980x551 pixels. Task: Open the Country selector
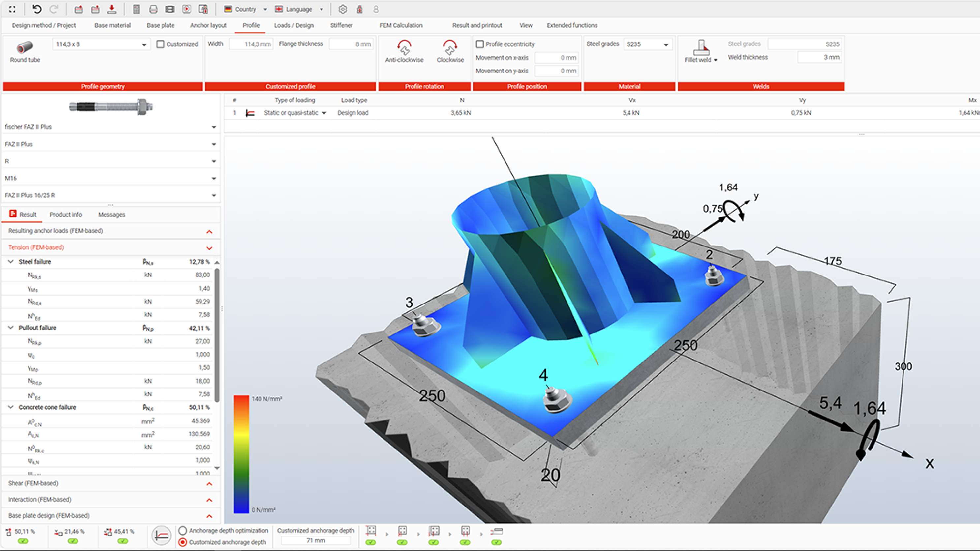pos(245,9)
